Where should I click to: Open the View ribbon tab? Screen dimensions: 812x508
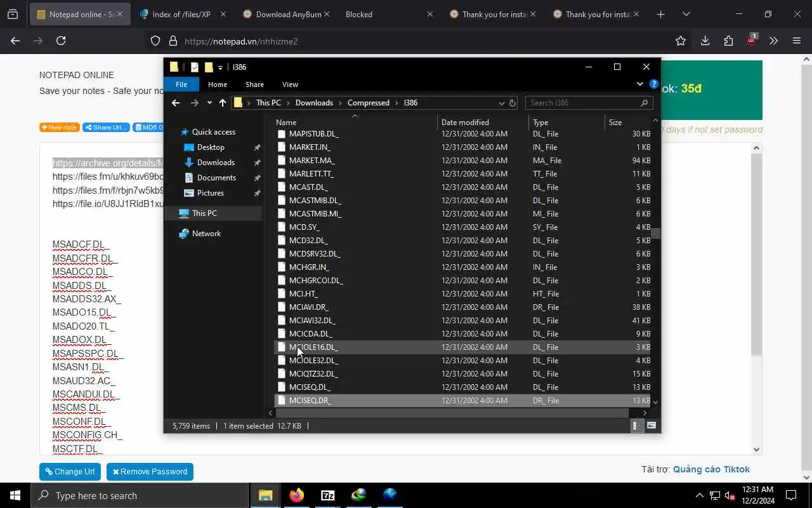290,84
